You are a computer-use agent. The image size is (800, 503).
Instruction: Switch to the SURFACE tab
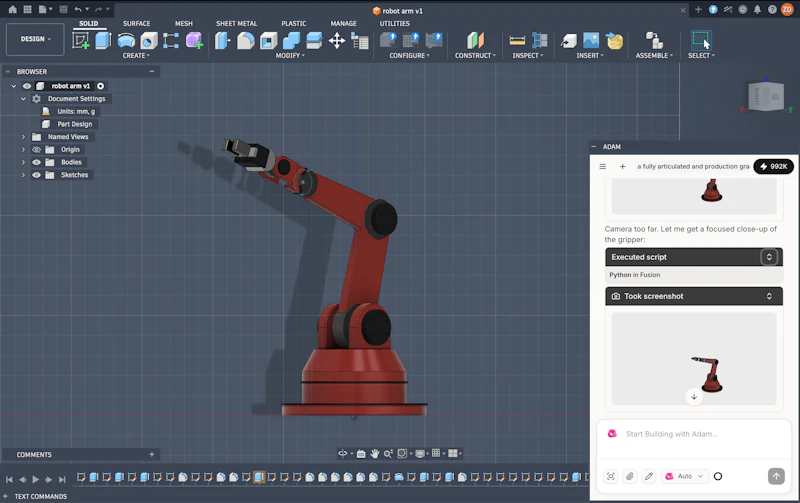(136, 23)
